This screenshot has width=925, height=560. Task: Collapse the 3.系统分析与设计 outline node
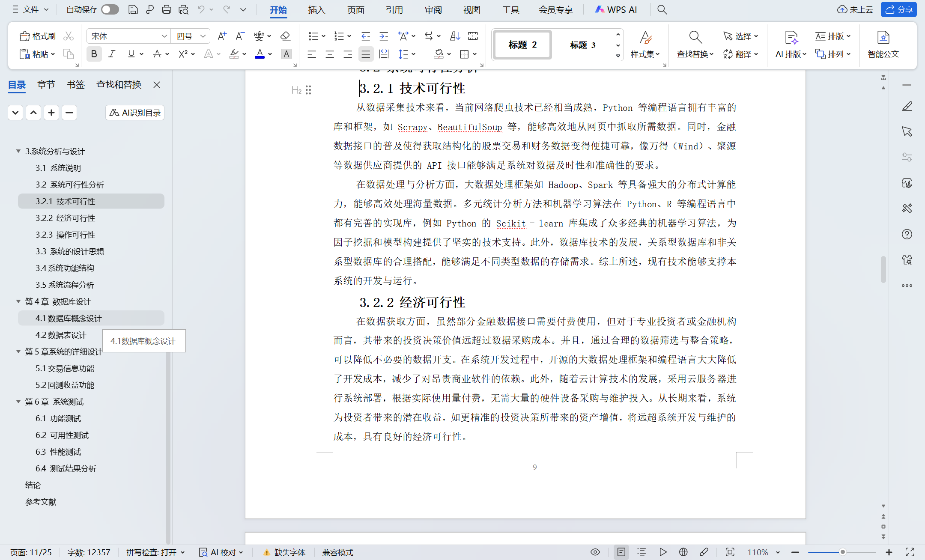18,151
